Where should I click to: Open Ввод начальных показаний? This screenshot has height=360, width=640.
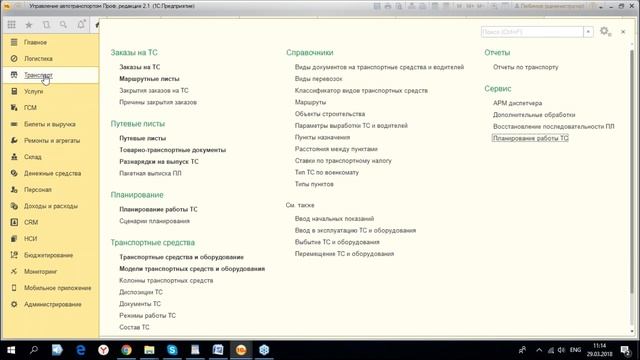pyautogui.click(x=334, y=219)
